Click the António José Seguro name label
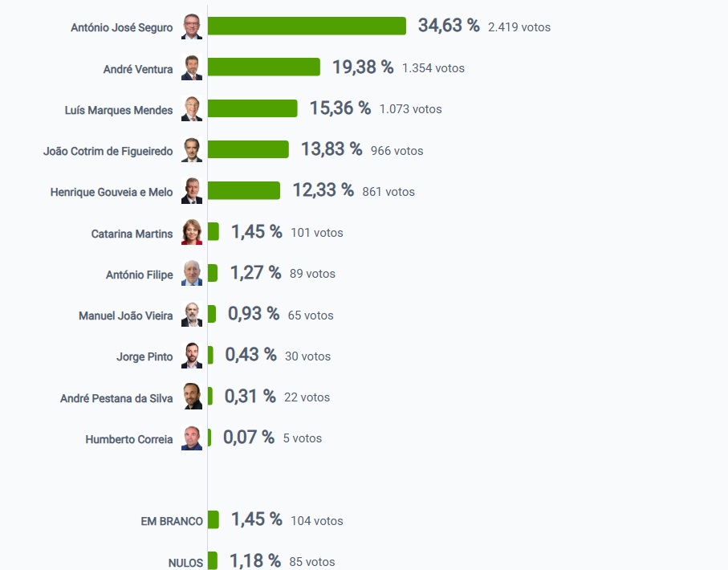This screenshot has height=570, width=728. pos(121,27)
